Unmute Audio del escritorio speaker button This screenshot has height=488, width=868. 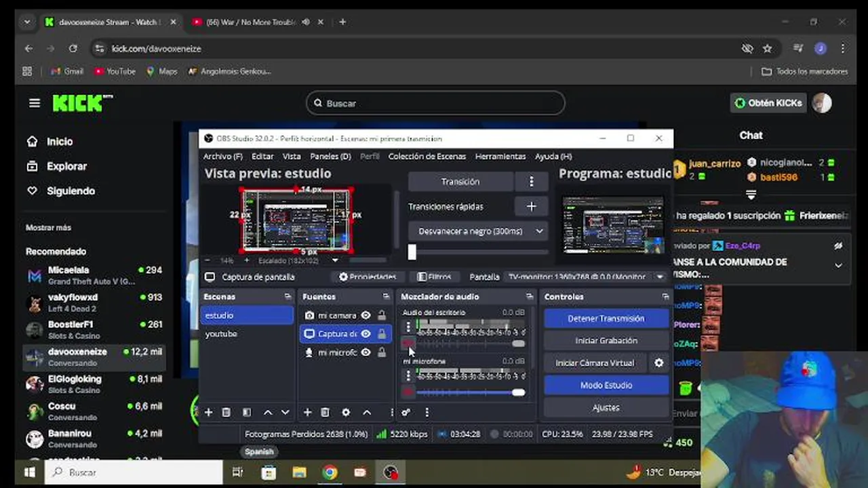pyautogui.click(x=408, y=344)
